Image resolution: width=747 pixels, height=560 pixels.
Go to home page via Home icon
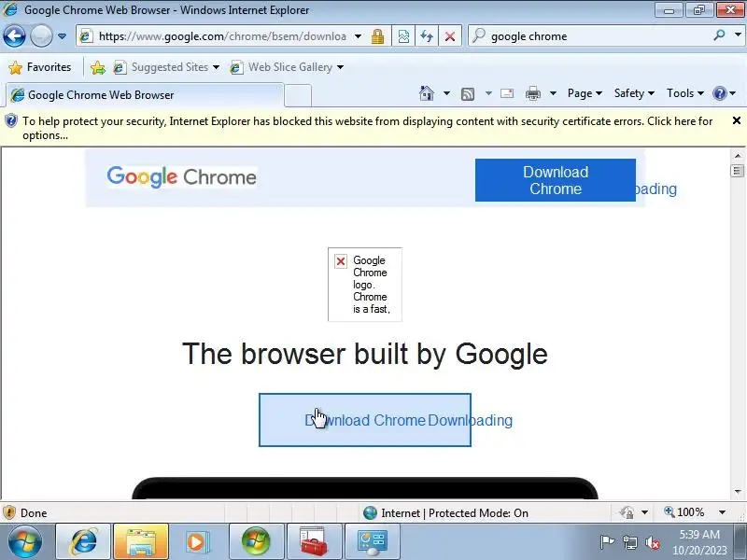point(427,93)
